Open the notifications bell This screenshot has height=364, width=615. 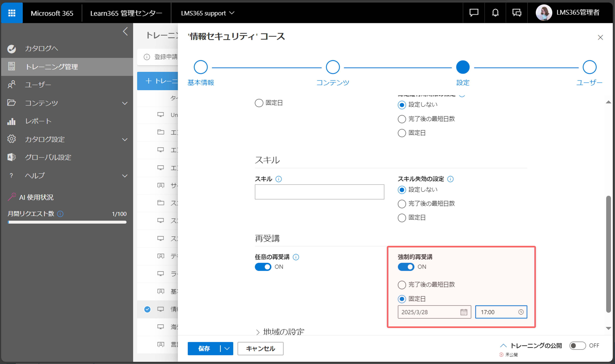pos(495,12)
